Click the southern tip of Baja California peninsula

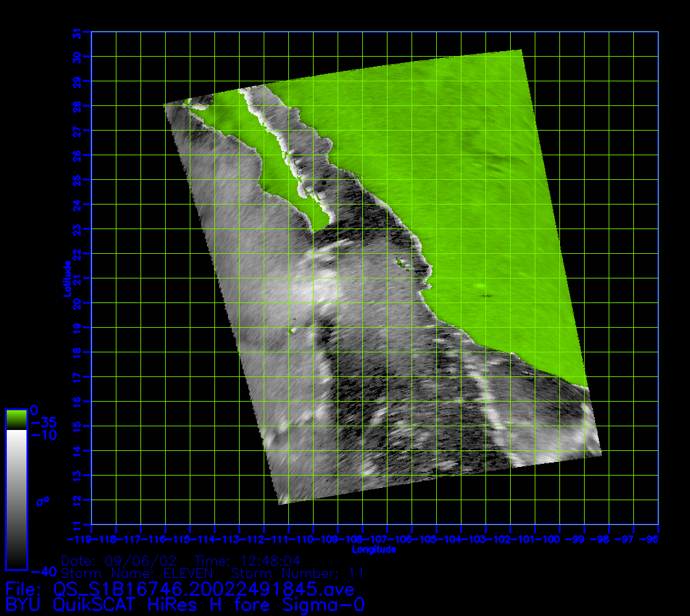coord(315,229)
